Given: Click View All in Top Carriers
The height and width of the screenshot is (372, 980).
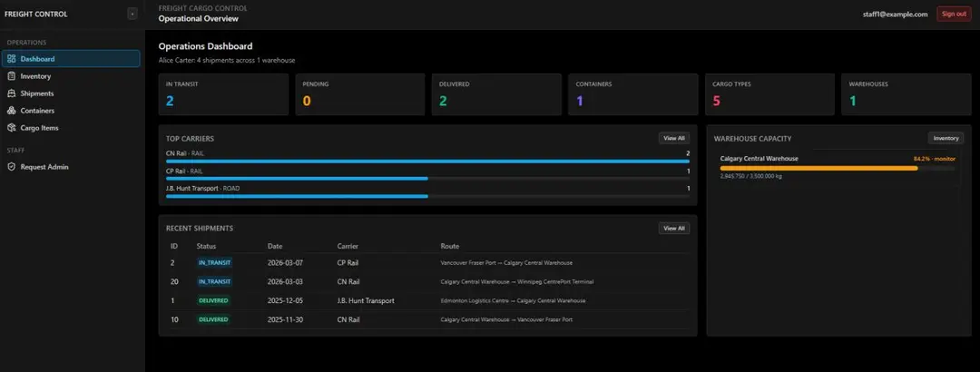Looking at the screenshot, I should point(673,138).
